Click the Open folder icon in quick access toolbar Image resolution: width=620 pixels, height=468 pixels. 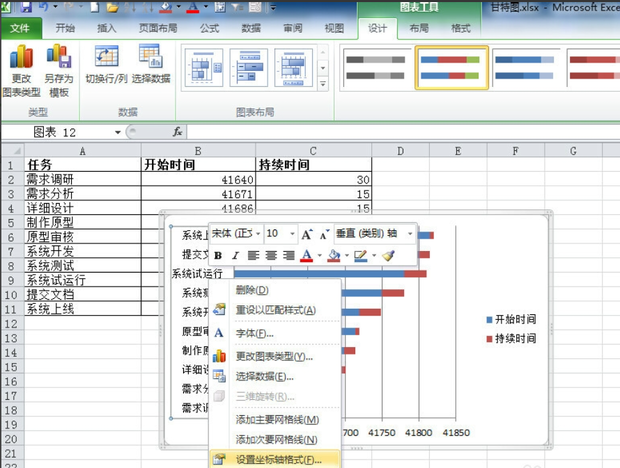(x=113, y=6)
